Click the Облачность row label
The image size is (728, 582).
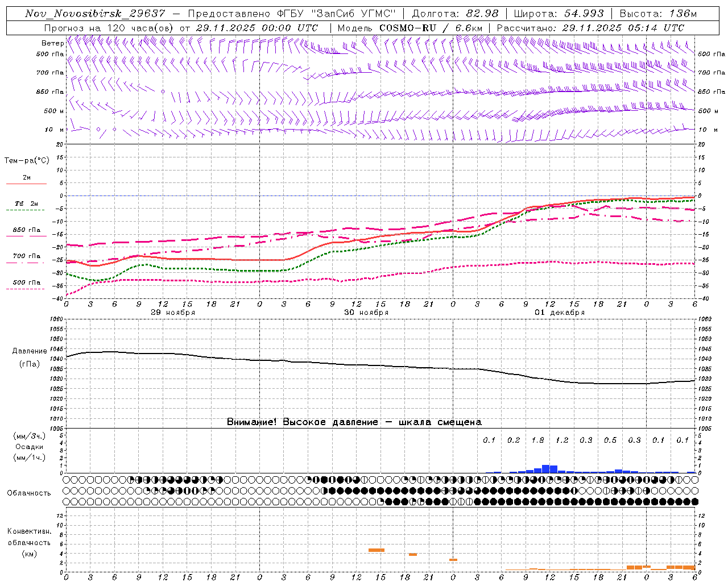click(29, 493)
